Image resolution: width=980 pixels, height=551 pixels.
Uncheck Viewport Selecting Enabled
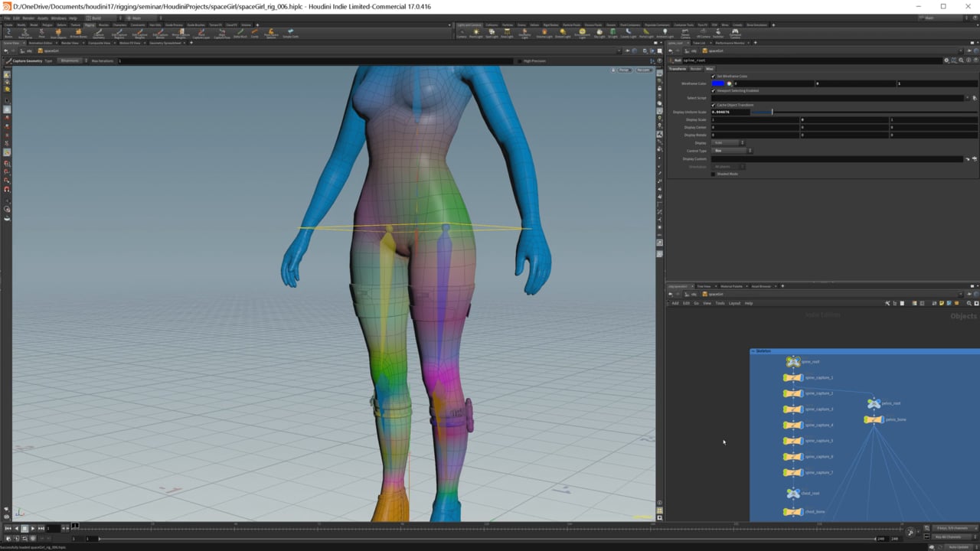point(712,90)
